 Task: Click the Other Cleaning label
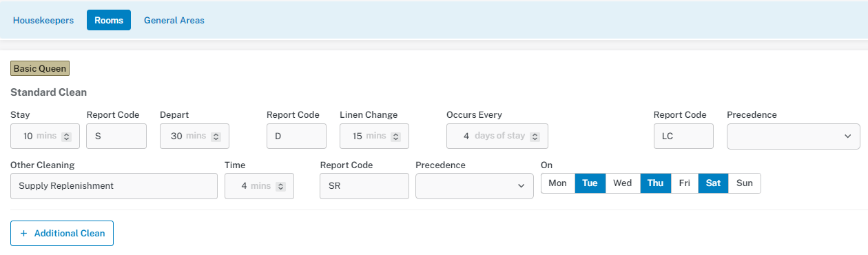[43, 165]
